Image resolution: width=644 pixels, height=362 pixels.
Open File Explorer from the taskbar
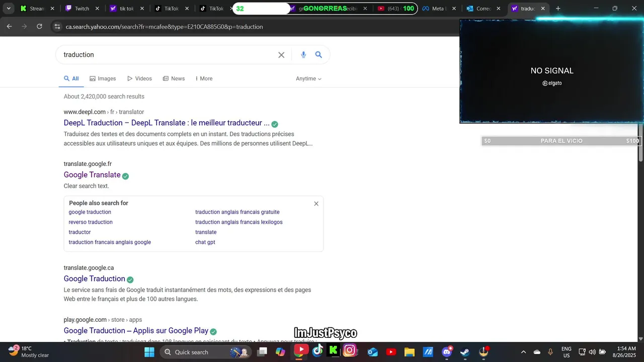(x=409, y=352)
